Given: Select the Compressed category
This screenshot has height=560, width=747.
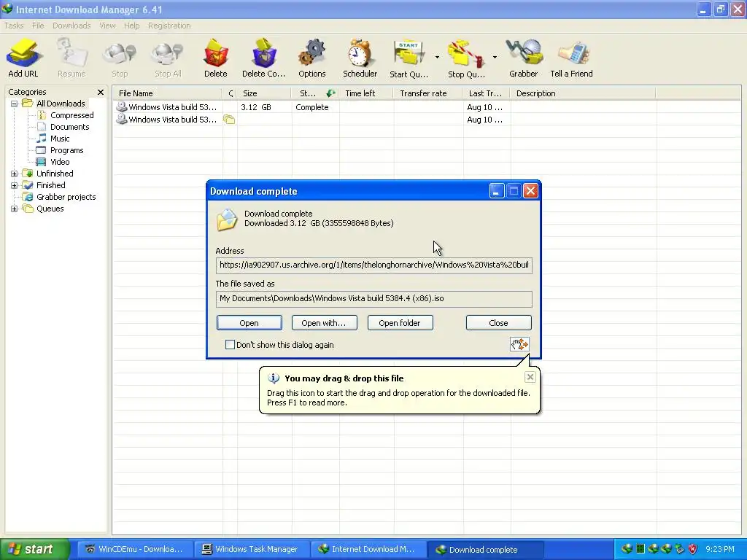Looking at the screenshot, I should pos(72,115).
